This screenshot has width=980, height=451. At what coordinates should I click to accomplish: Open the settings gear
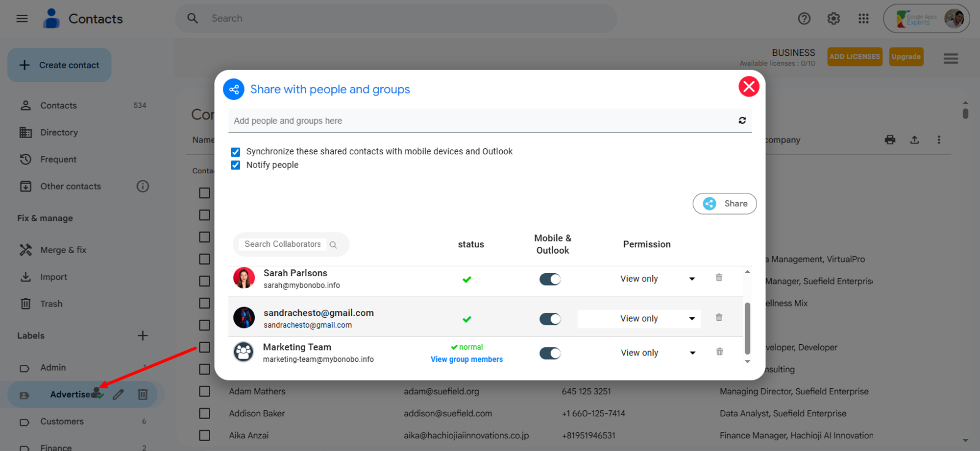click(833, 19)
